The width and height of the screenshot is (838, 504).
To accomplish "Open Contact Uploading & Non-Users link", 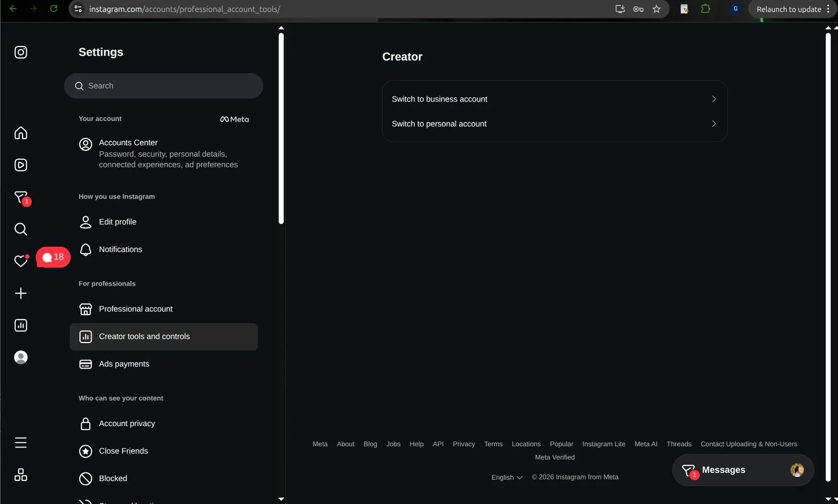I will (749, 444).
